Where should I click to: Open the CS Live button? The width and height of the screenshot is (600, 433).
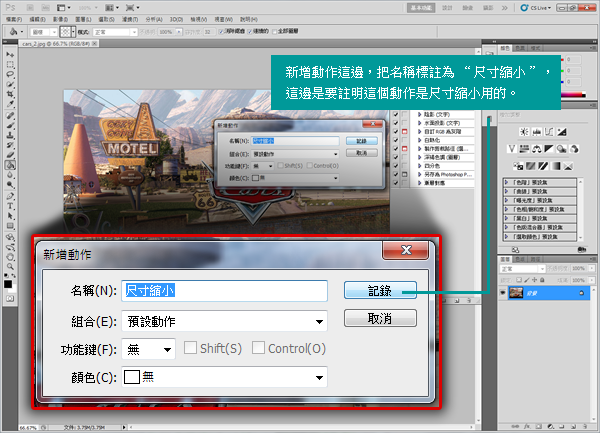click(535, 8)
